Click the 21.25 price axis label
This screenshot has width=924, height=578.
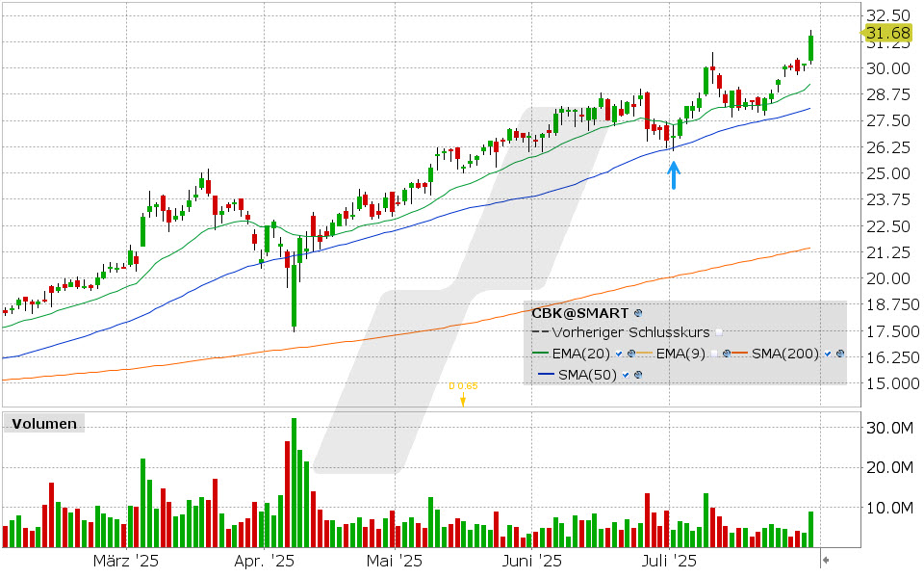(x=888, y=252)
